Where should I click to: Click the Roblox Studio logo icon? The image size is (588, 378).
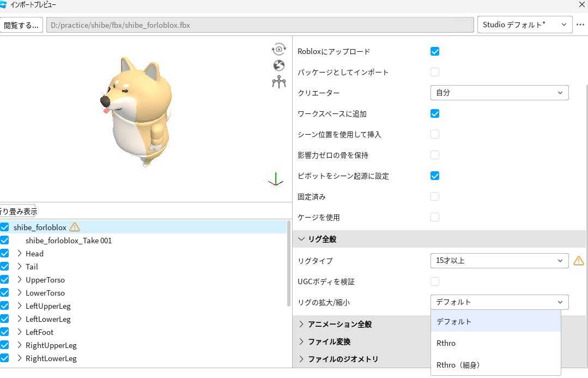3,4
